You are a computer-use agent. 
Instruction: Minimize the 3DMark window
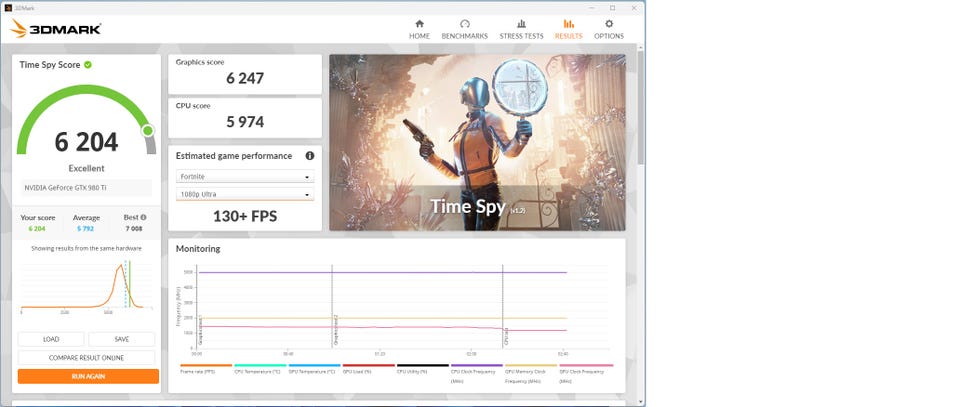pyautogui.click(x=591, y=8)
